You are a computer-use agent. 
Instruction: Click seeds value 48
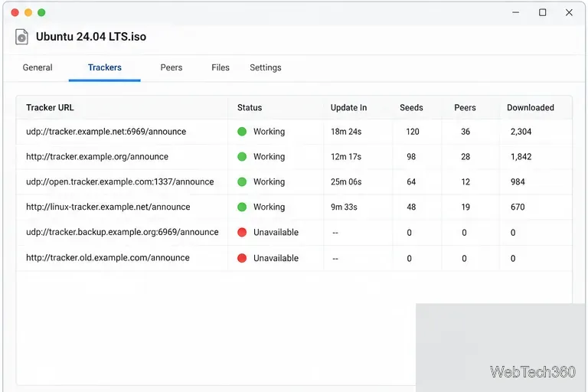(411, 207)
